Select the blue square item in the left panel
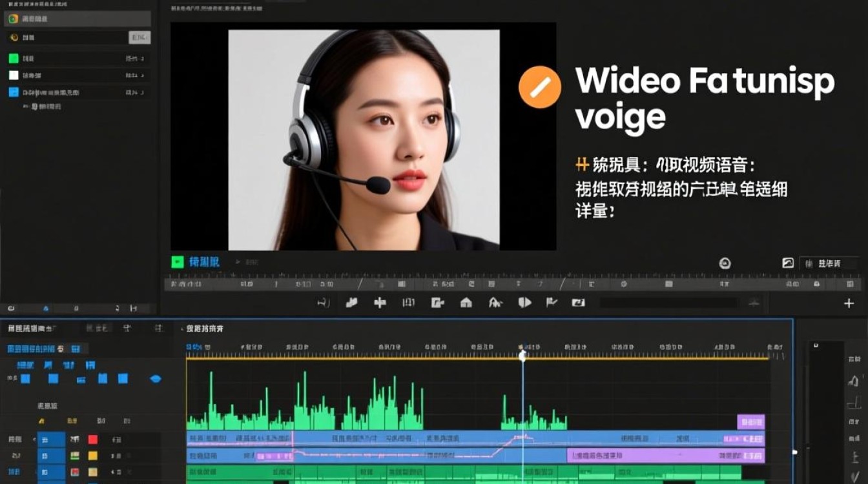 tap(14, 92)
